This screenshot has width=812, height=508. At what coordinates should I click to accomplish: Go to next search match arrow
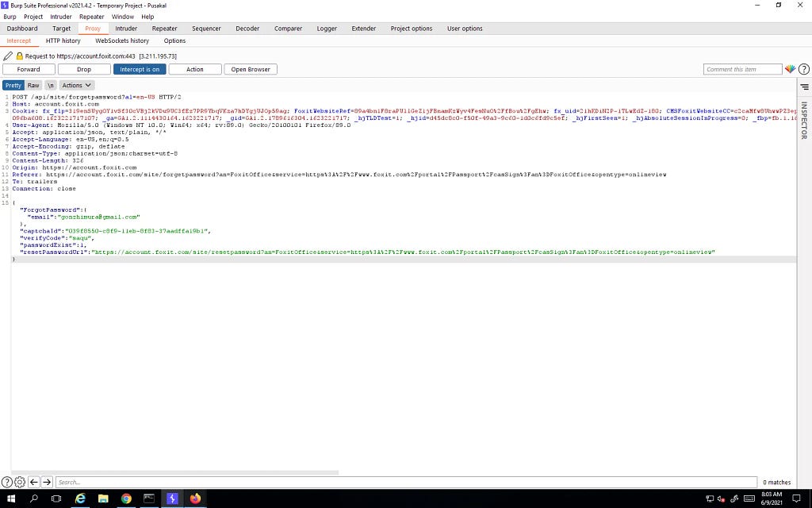47,482
